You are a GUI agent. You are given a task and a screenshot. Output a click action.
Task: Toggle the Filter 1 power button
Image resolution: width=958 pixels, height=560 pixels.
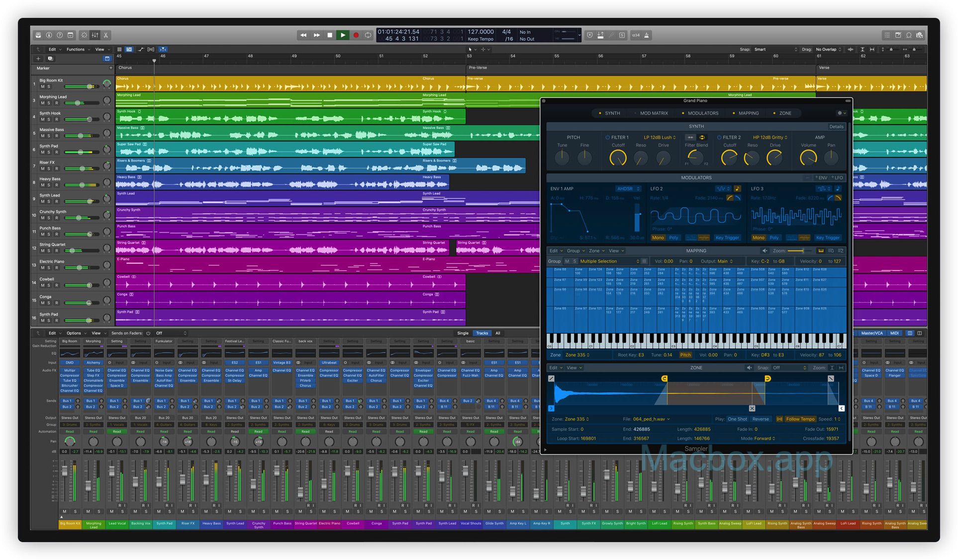coord(607,137)
